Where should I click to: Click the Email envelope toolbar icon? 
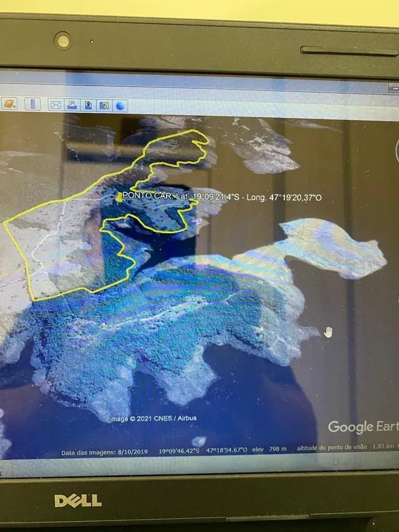pos(55,105)
